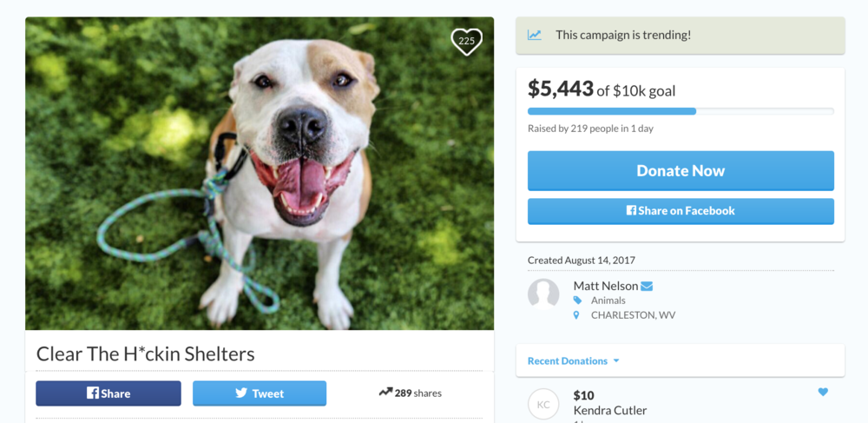Click the KC donor avatar circle
868x423 pixels.
click(543, 404)
